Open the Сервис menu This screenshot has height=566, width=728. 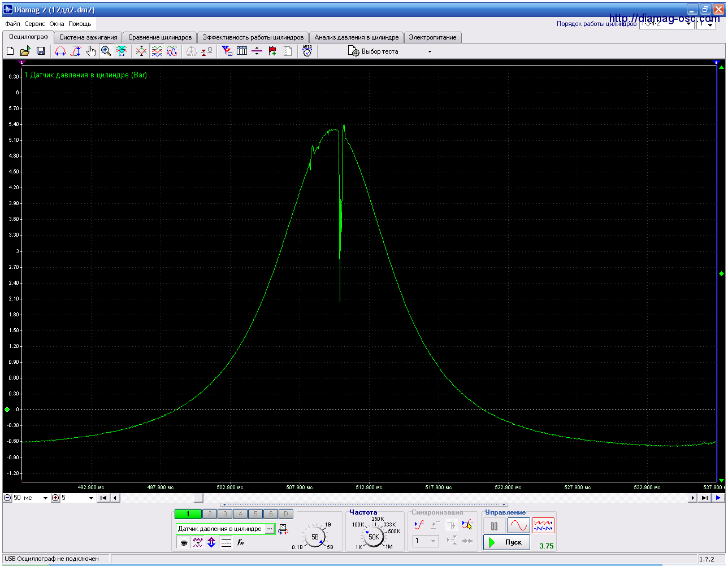pyautogui.click(x=34, y=24)
